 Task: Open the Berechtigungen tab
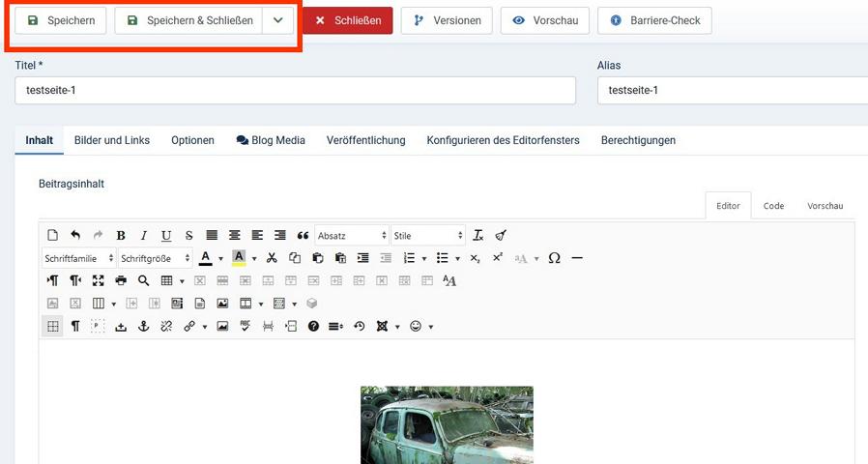[638, 140]
